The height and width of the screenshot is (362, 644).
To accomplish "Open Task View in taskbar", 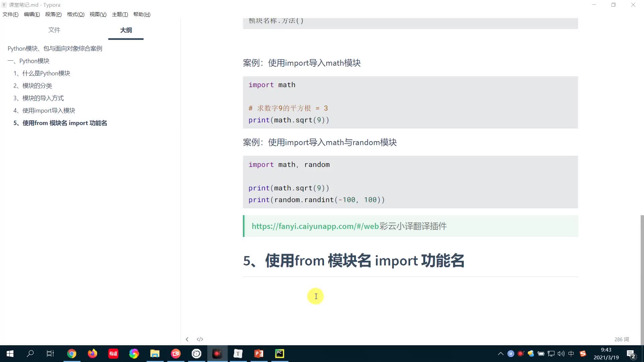I will (x=50, y=354).
